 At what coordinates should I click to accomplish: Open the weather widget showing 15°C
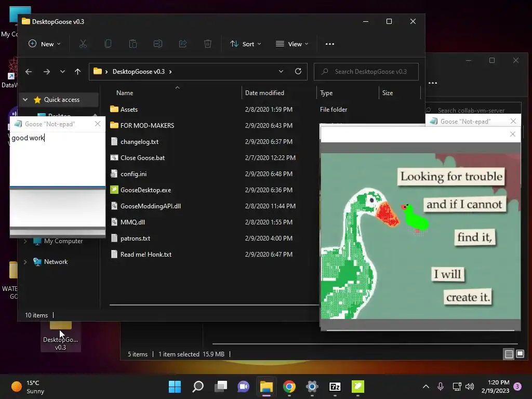pos(28,387)
